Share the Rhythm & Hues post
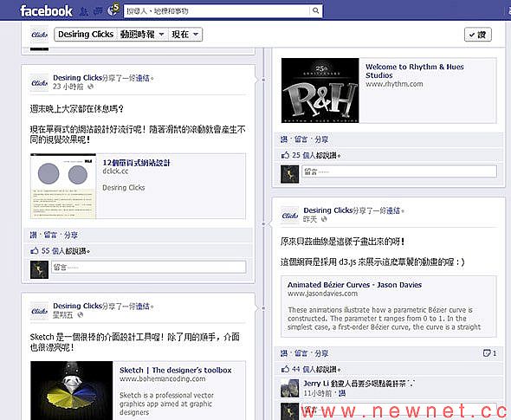 click(x=321, y=139)
